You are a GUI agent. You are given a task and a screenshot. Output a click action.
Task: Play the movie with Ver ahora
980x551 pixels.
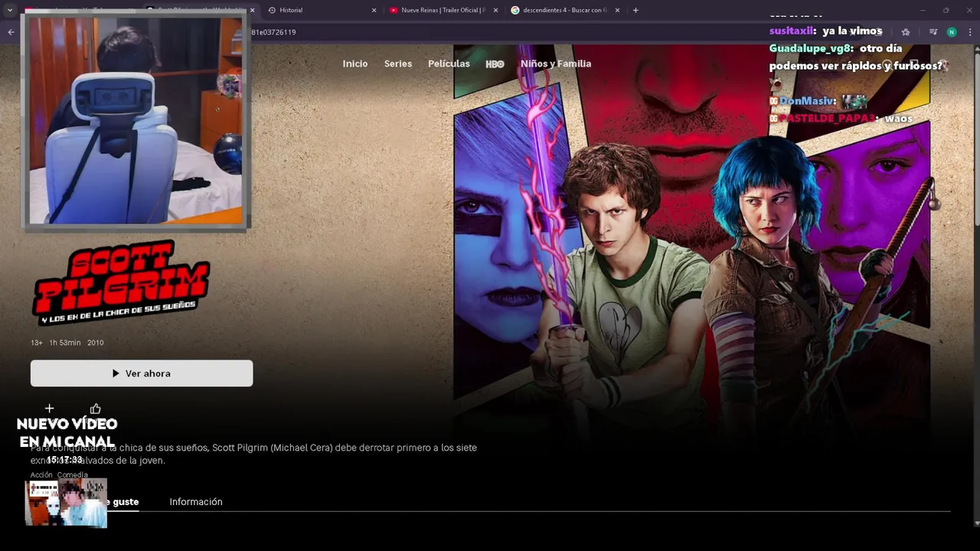(142, 373)
